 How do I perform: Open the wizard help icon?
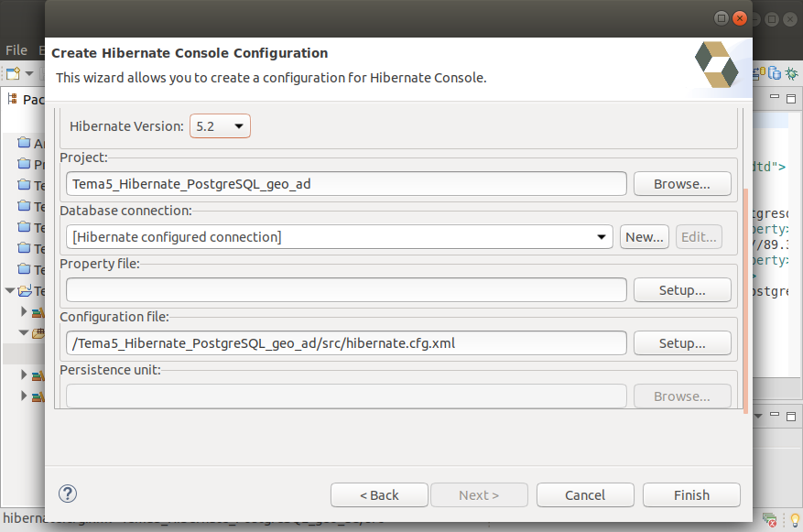tap(68, 494)
